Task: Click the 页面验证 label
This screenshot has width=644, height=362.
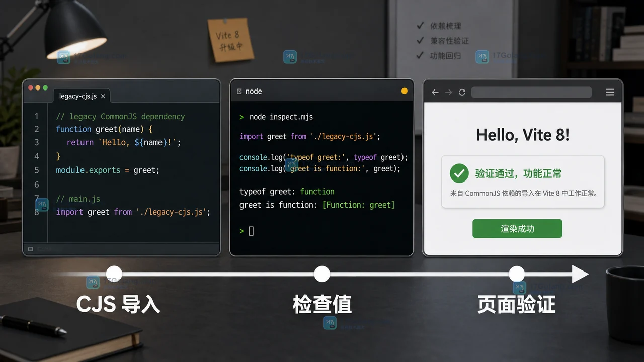Action: (516, 305)
